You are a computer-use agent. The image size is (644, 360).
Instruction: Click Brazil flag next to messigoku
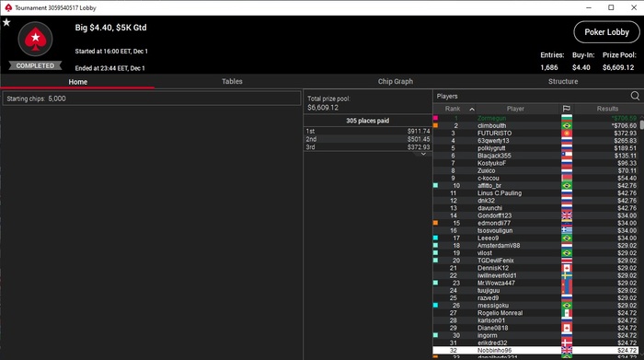click(567, 306)
